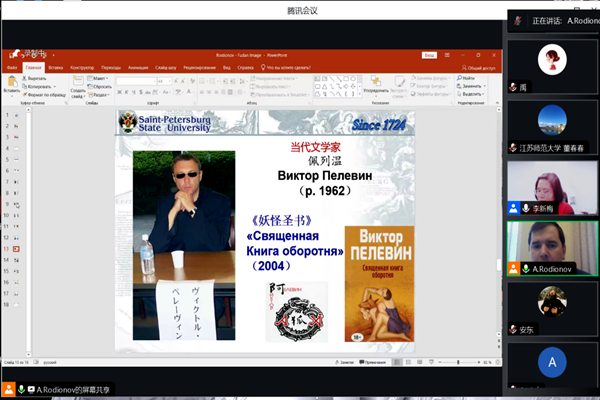Screen dimensions: 600x400
Task: Click the Sign in (Вход) button
Action: point(429,55)
